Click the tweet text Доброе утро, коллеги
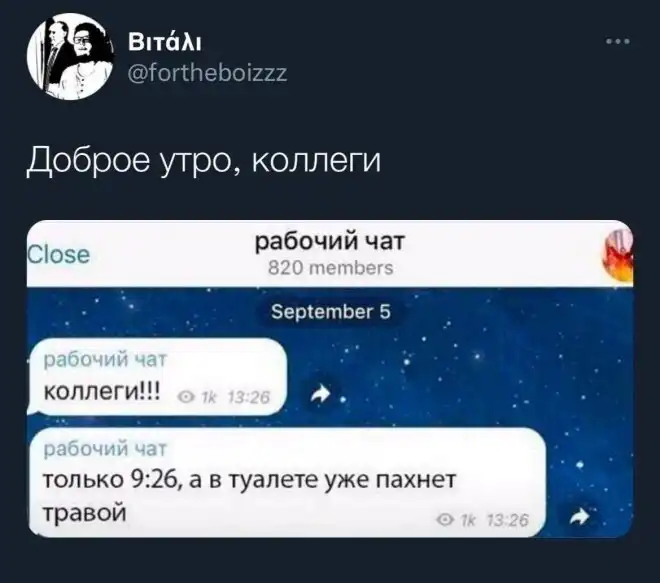660x583 pixels. point(204,161)
